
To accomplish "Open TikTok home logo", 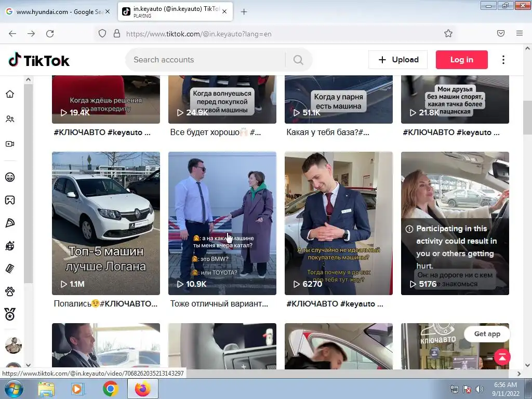I will (38, 60).
